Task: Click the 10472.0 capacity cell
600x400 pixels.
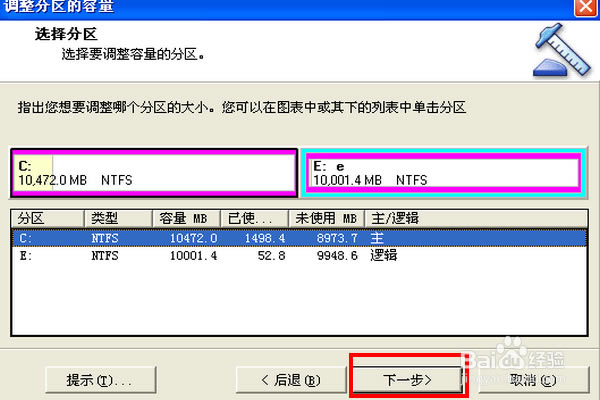Action: 194,238
